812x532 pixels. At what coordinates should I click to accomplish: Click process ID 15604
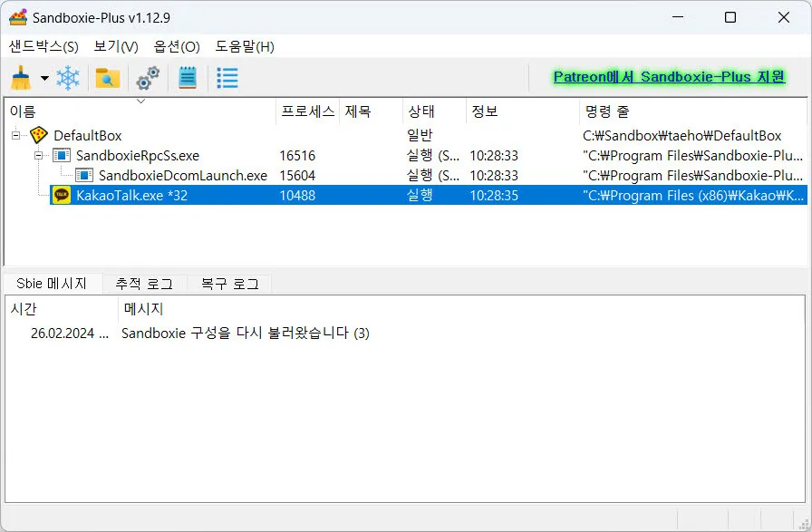297,175
